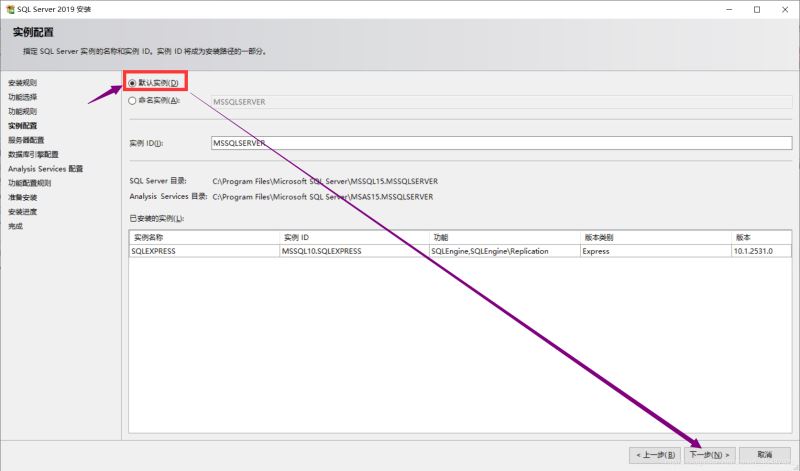Click the 下一步 button

710,454
